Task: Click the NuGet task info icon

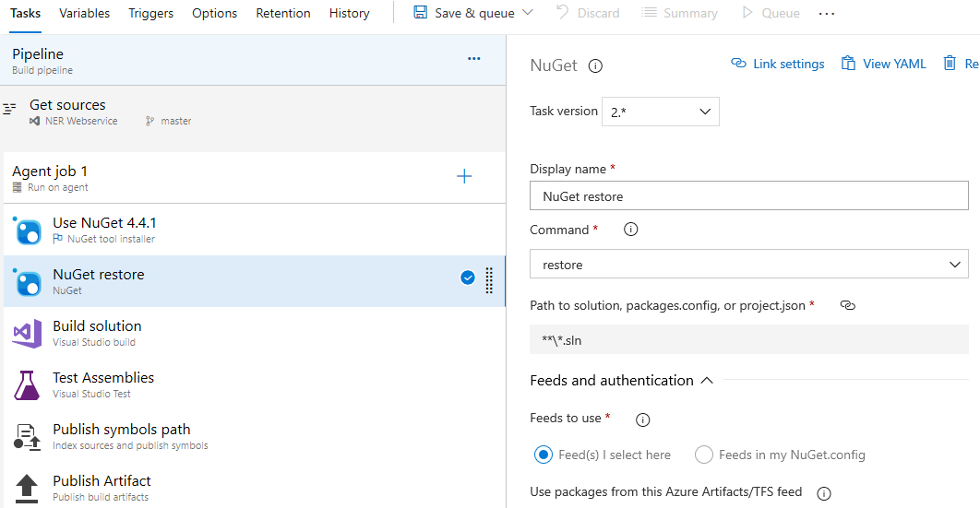Action: click(x=596, y=65)
